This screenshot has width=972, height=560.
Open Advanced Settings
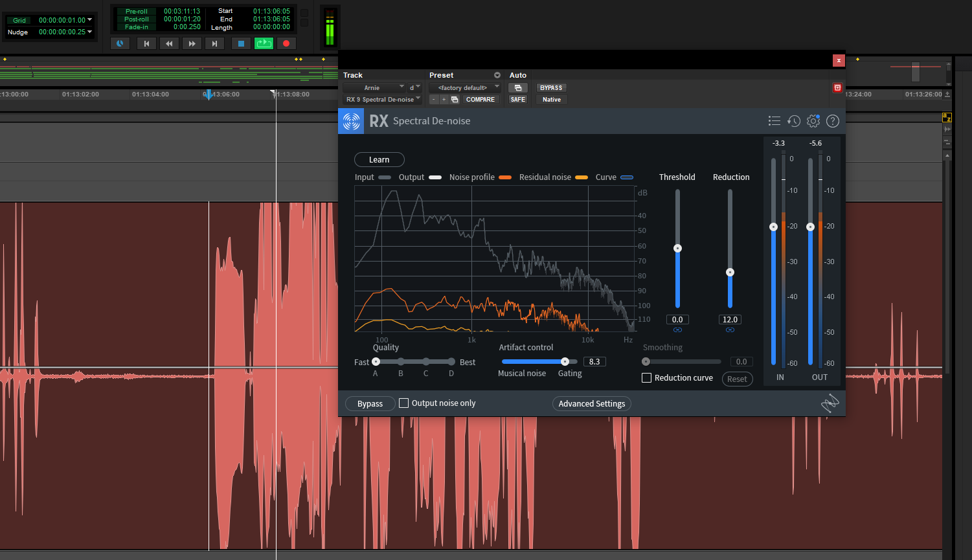point(592,403)
